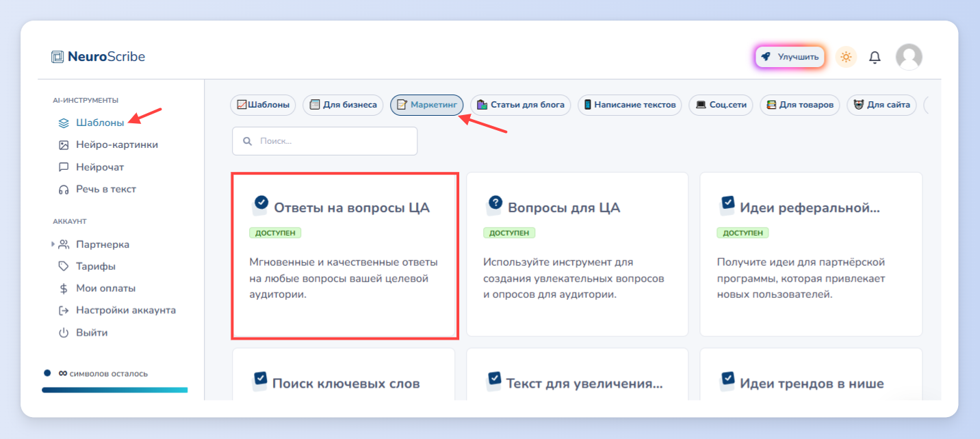Open the notifications bell
The height and width of the screenshot is (439, 980).
point(875,58)
